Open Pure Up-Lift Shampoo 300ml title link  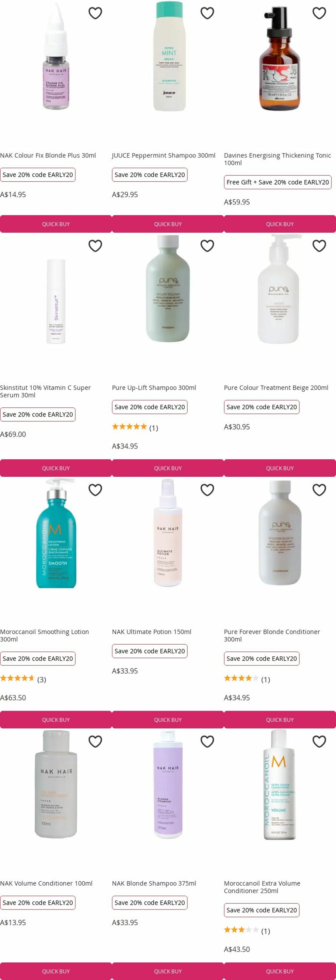[x=154, y=388]
